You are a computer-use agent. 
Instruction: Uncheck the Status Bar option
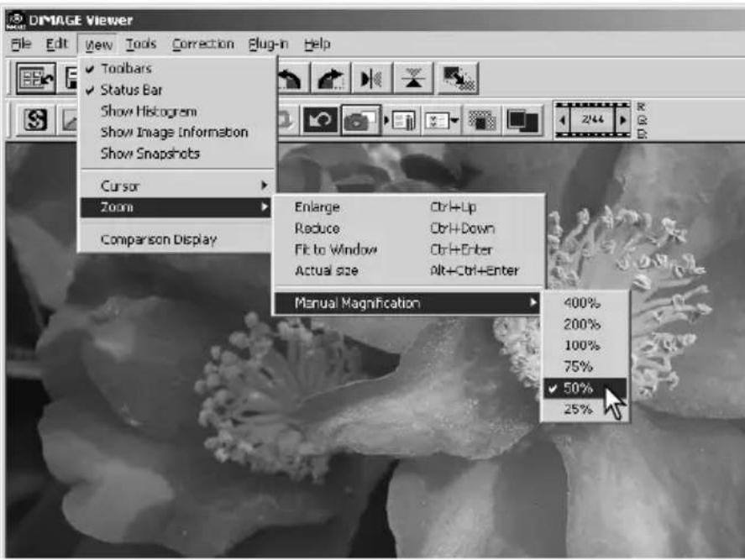[176, 90]
